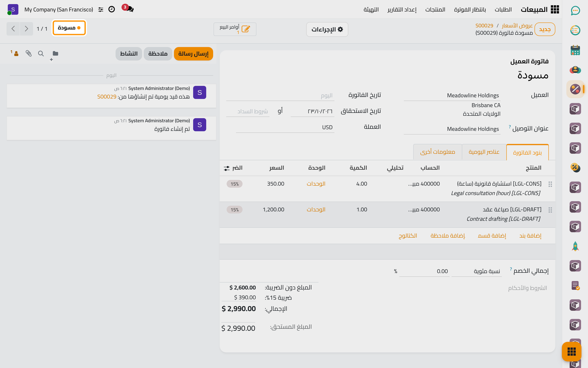
Task: Grab the drag handle of the LGL-CONS line
Action: coord(550,184)
